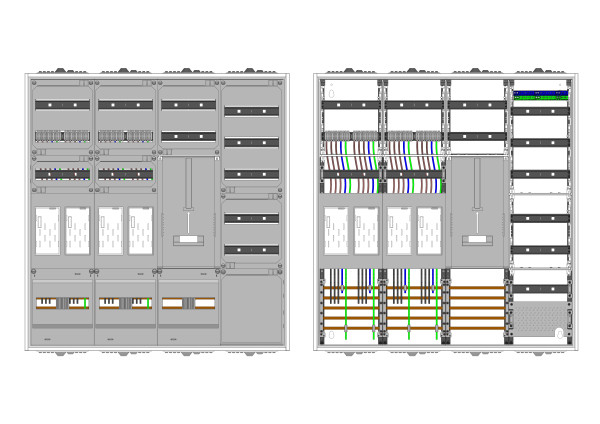Click the bottom-left busbar terminal block in left cabinet
The image size is (600, 424).
click(x=62, y=303)
